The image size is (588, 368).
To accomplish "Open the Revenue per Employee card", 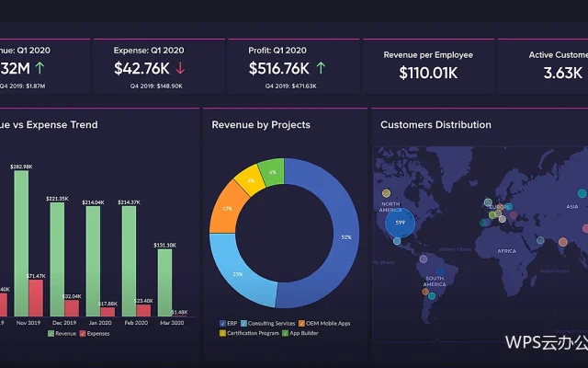I will pos(428,66).
